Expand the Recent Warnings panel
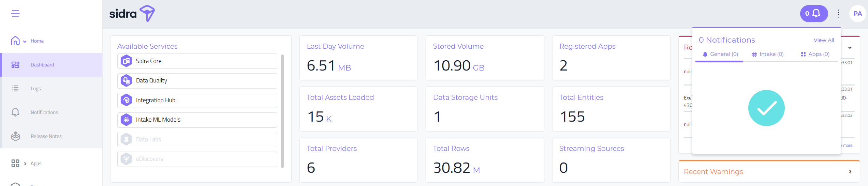 pos(850,172)
